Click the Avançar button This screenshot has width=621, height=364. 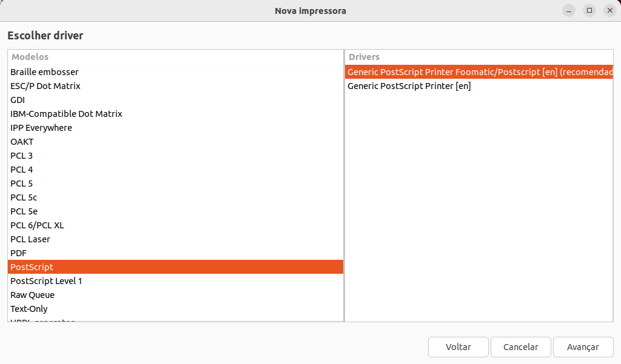point(583,347)
